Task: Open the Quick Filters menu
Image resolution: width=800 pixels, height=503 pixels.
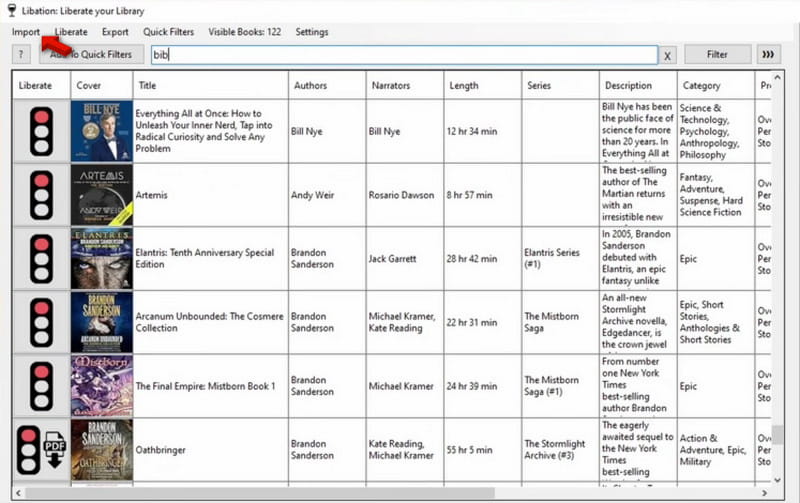Action: (x=168, y=32)
